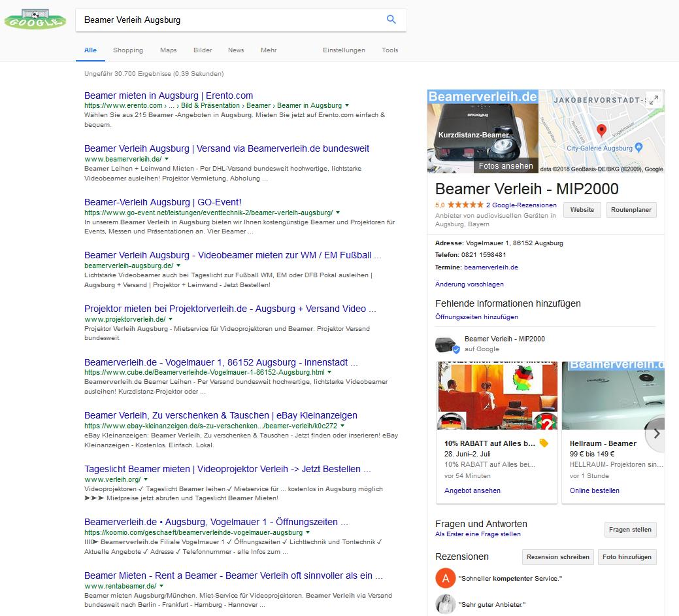This screenshot has width=679, height=616.
Task: Click the Beamer Verleih MIP2000 profile icon
Action: [447, 345]
